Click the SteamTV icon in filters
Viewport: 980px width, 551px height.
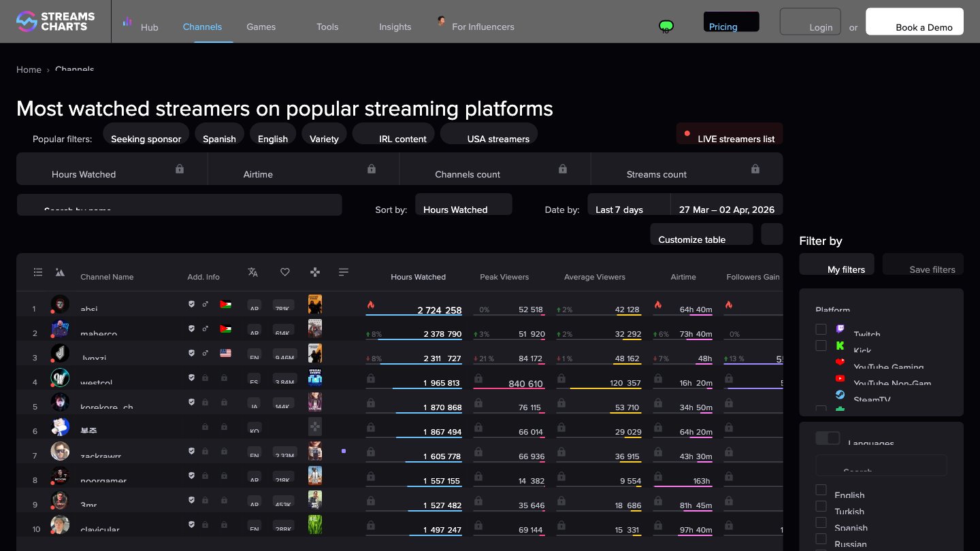840,395
